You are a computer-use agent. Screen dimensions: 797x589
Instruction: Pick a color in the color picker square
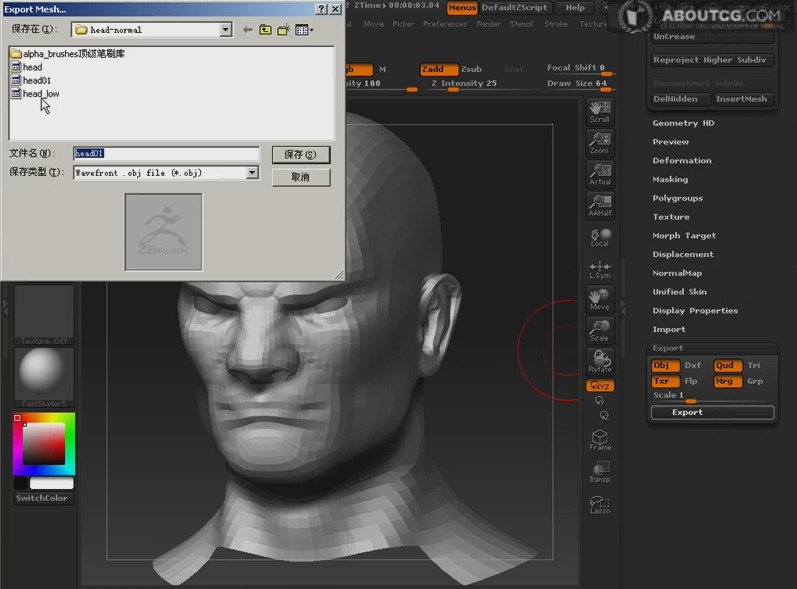(44, 444)
